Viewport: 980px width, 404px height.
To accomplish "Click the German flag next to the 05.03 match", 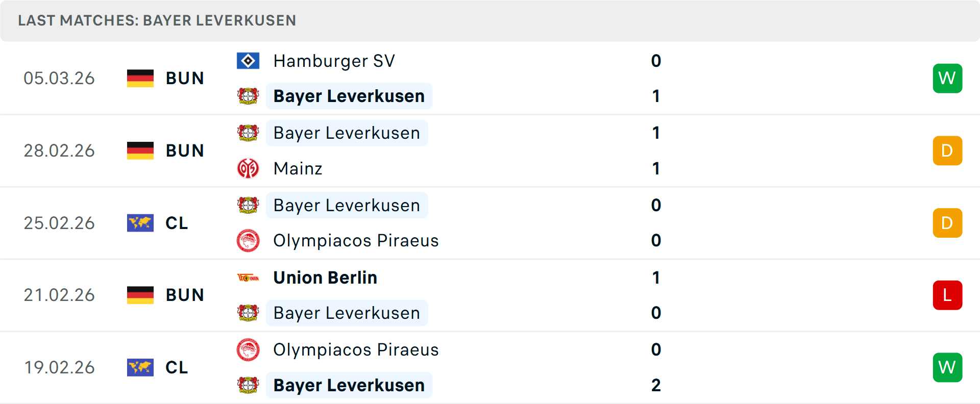I will [x=140, y=78].
